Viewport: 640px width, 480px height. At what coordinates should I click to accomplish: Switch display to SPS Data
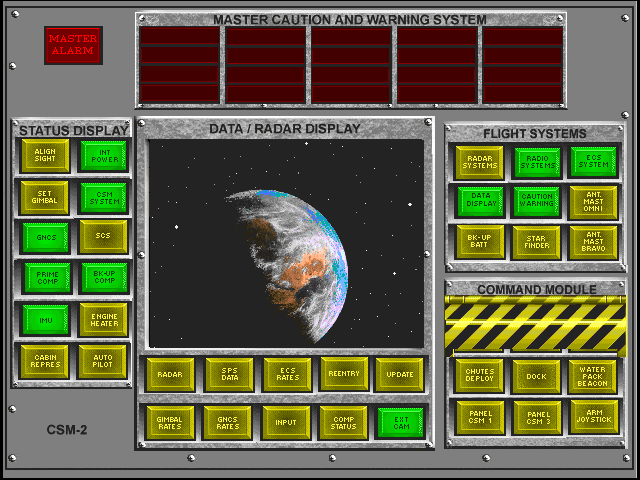pos(227,374)
